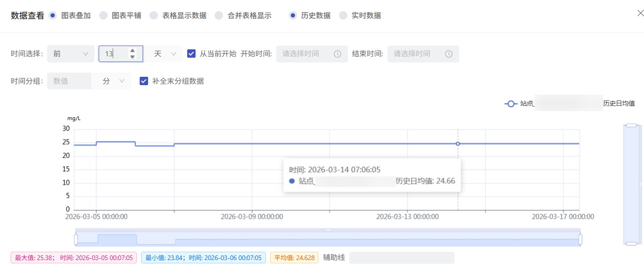Click the clock icon in 结束时间 picker
This screenshot has width=644, height=268.
tap(448, 54)
